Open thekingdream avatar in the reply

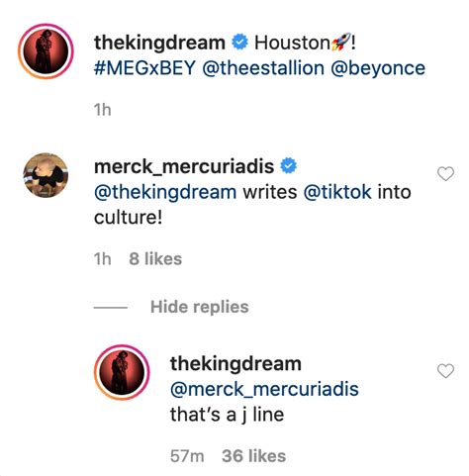pos(122,372)
